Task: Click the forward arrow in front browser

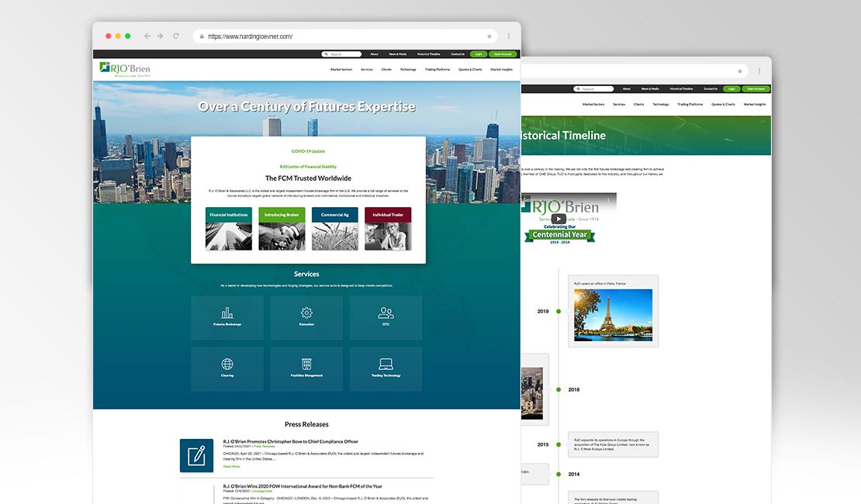Action: pyautogui.click(x=161, y=36)
